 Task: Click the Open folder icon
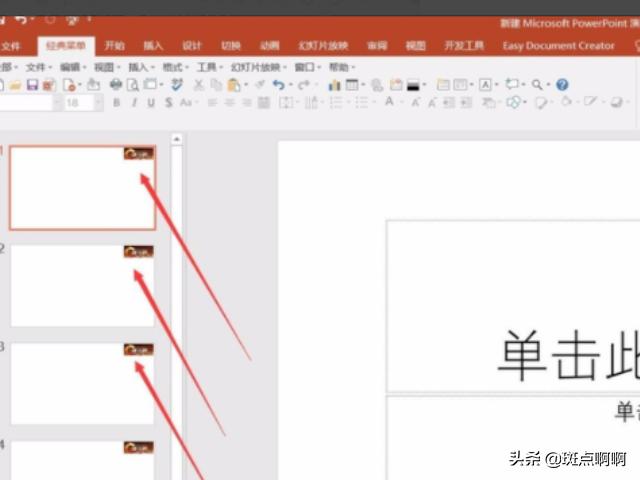point(15,85)
